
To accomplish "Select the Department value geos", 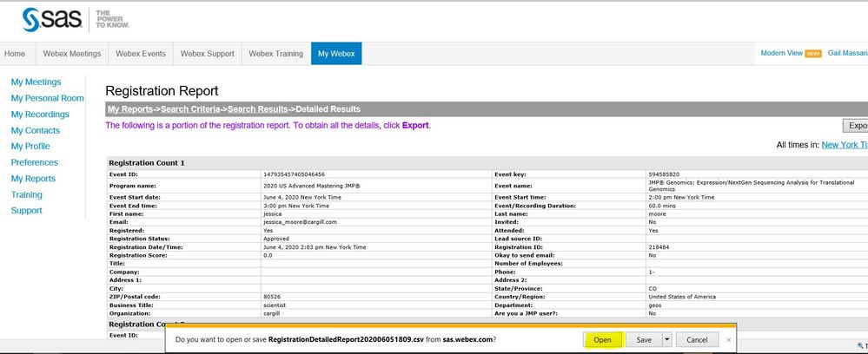I will click(653, 305).
